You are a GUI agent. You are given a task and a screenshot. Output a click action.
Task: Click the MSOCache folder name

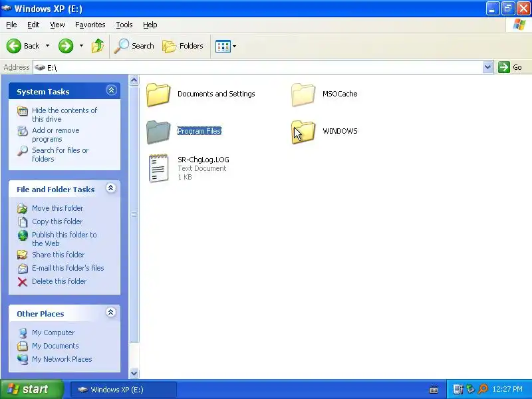tap(340, 94)
